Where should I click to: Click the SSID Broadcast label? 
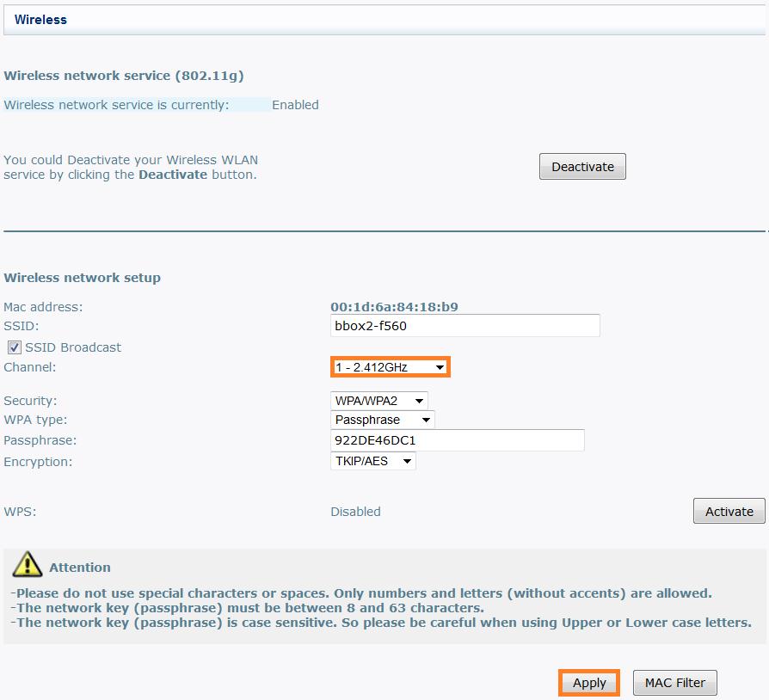coord(73,347)
